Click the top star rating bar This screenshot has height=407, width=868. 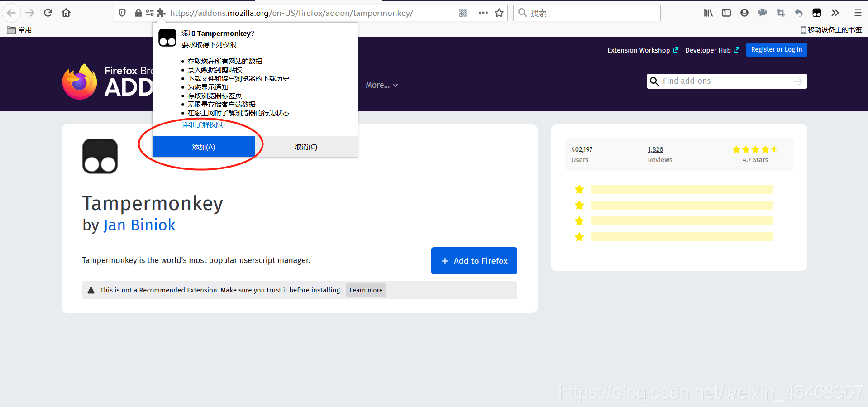pos(682,189)
